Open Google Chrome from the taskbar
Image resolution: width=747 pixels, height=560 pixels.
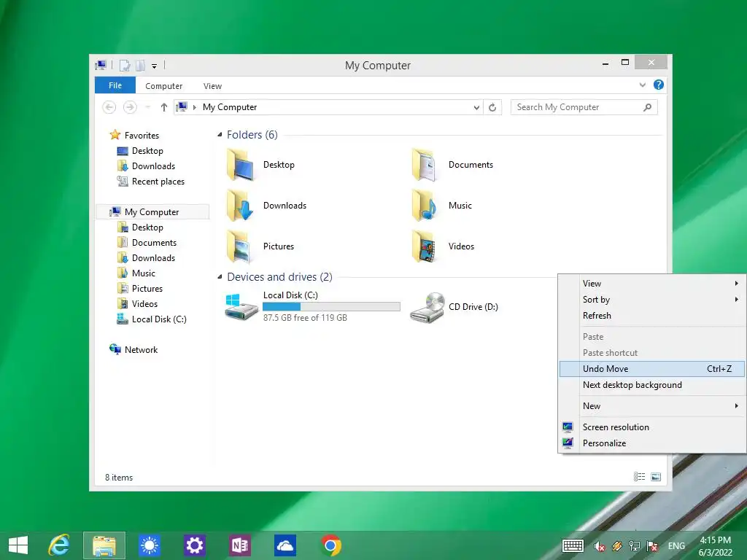330,545
